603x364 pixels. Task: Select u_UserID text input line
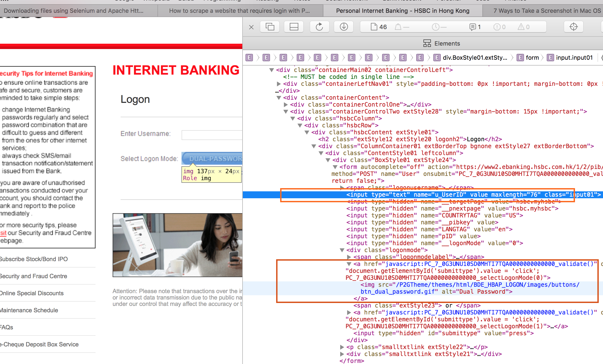point(423,195)
